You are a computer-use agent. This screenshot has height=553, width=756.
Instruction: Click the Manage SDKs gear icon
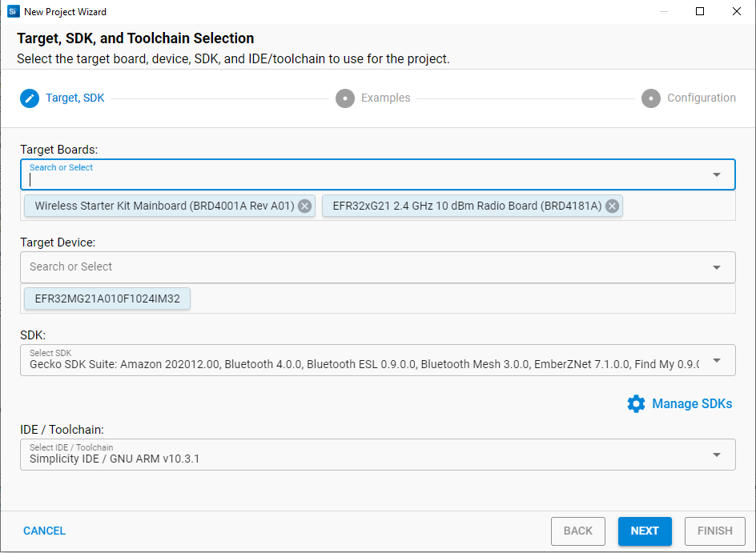pyautogui.click(x=636, y=403)
